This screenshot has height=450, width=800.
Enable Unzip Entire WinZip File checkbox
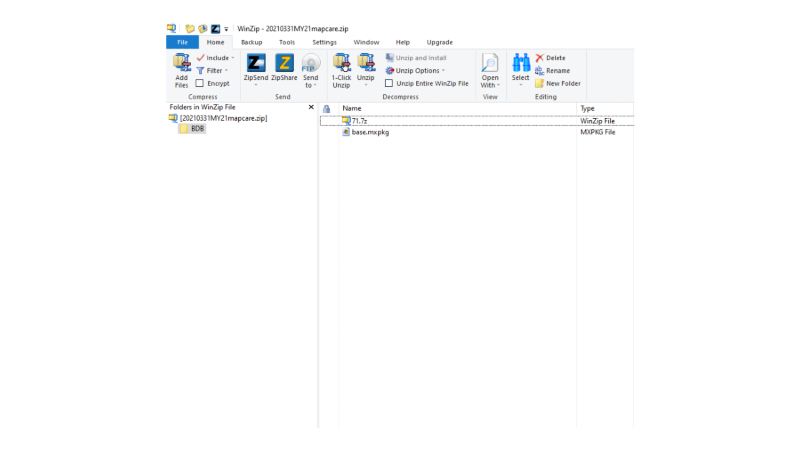click(389, 83)
